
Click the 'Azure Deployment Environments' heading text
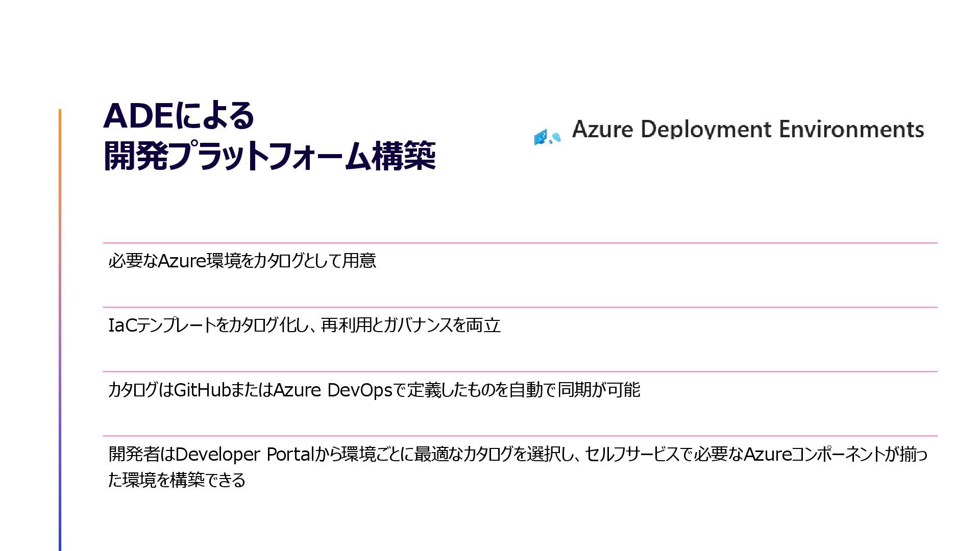[748, 130]
